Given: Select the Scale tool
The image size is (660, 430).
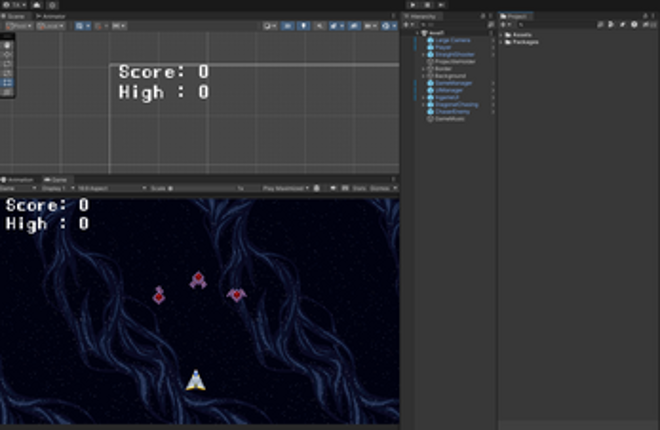Looking at the screenshot, I should (x=7, y=73).
